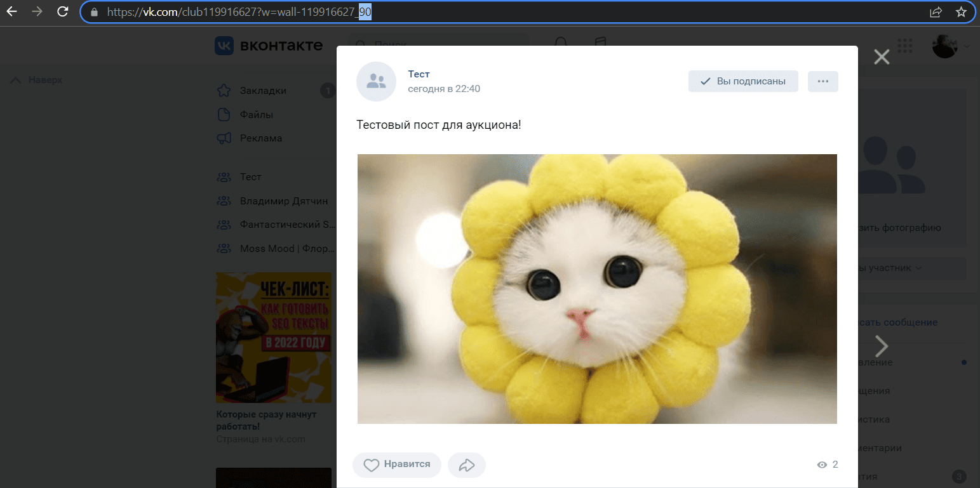Click the Тест group avatar icon
This screenshot has width=980, height=488.
(376, 81)
